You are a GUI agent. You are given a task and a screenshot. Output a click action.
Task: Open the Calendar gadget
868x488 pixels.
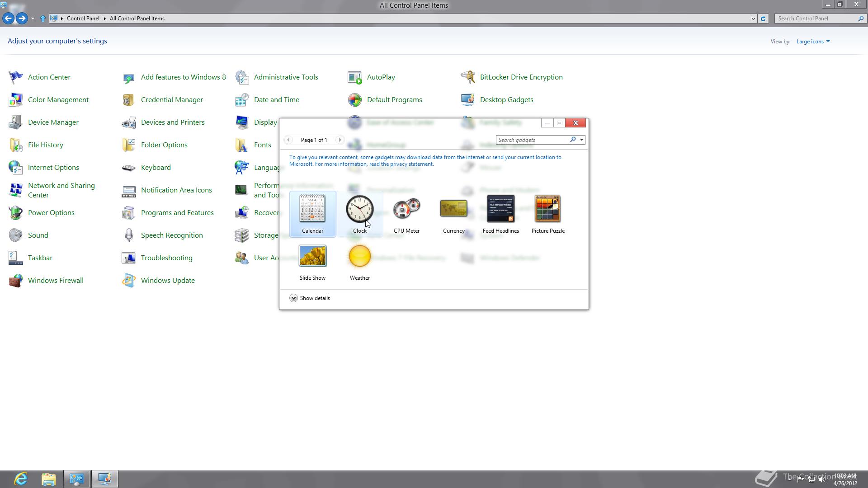312,214
